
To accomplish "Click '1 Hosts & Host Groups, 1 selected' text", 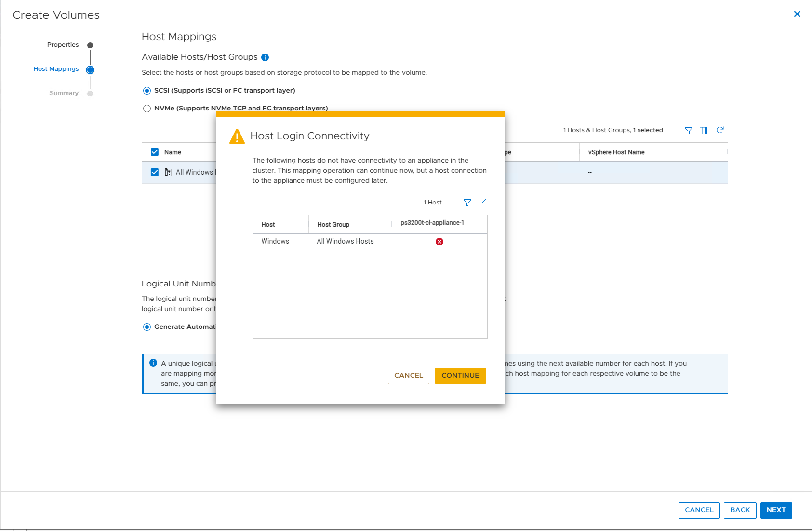I will (x=613, y=130).
